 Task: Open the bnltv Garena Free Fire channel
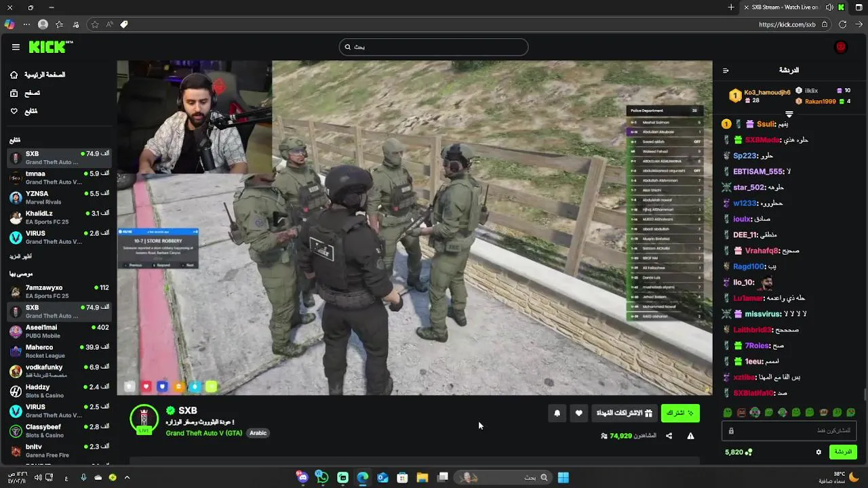point(58,451)
